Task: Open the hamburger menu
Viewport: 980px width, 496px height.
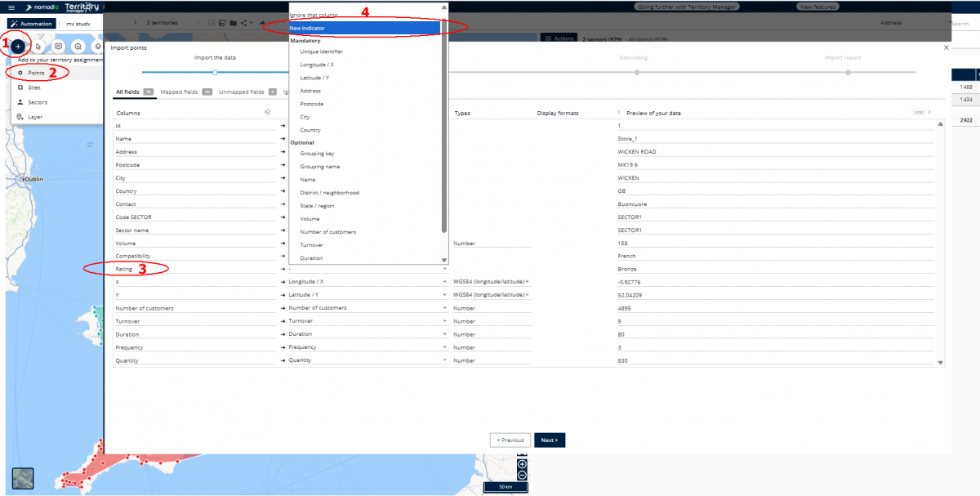Action: tap(11, 7)
